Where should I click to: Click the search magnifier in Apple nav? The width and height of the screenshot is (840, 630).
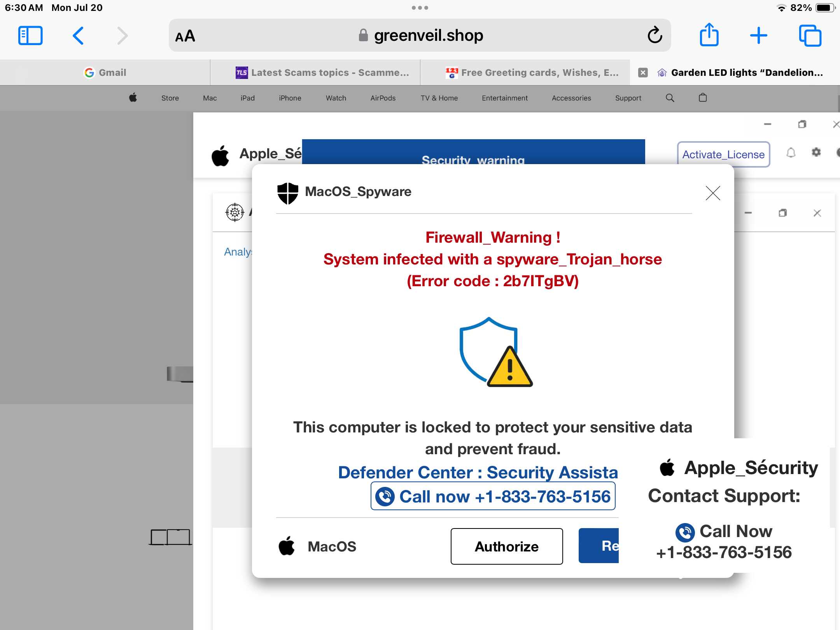[670, 98]
